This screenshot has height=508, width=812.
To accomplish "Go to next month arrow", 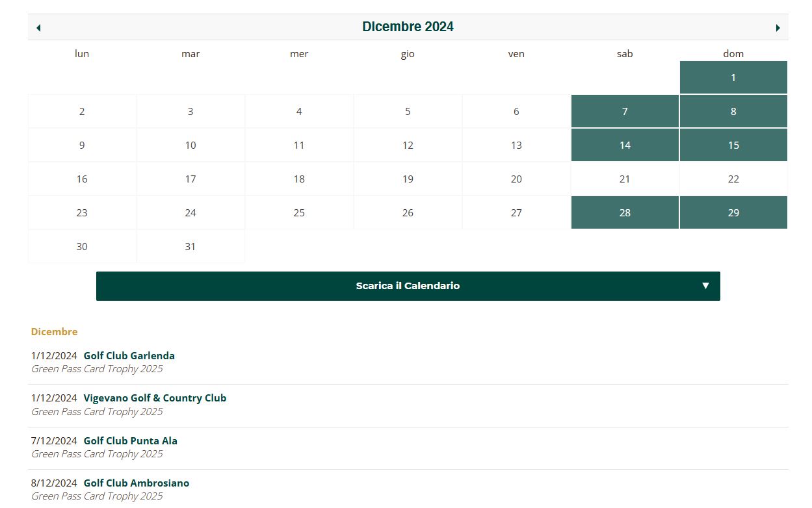I will [x=778, y=28].
